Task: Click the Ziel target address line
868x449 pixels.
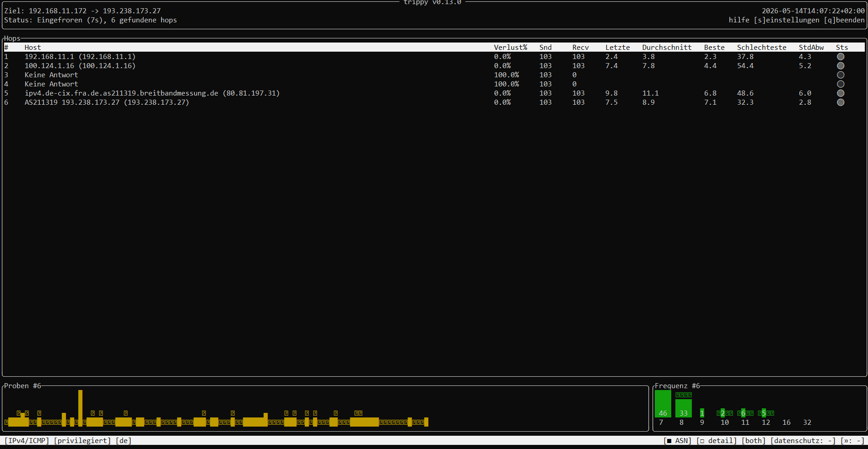Action: 82,11
